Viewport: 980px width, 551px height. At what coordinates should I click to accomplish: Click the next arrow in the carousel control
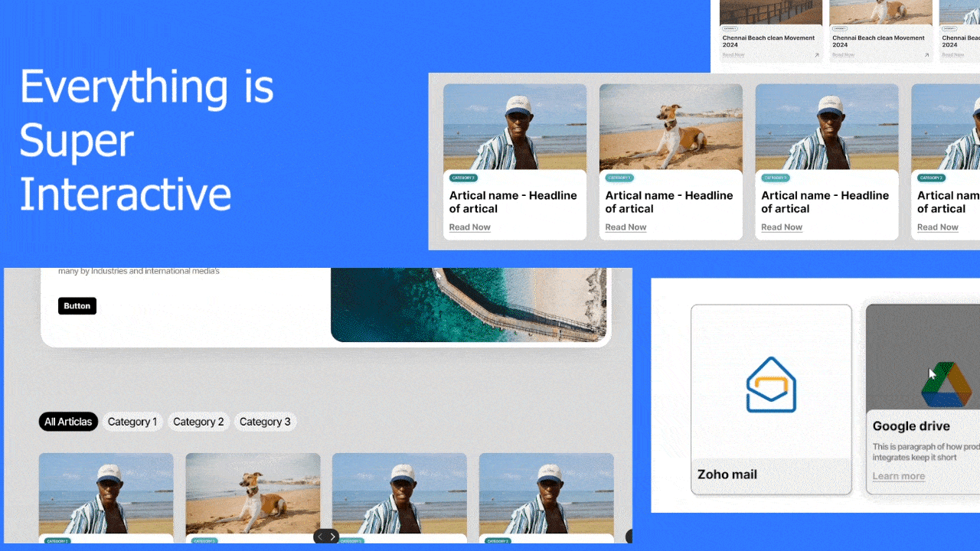point(332,536)
